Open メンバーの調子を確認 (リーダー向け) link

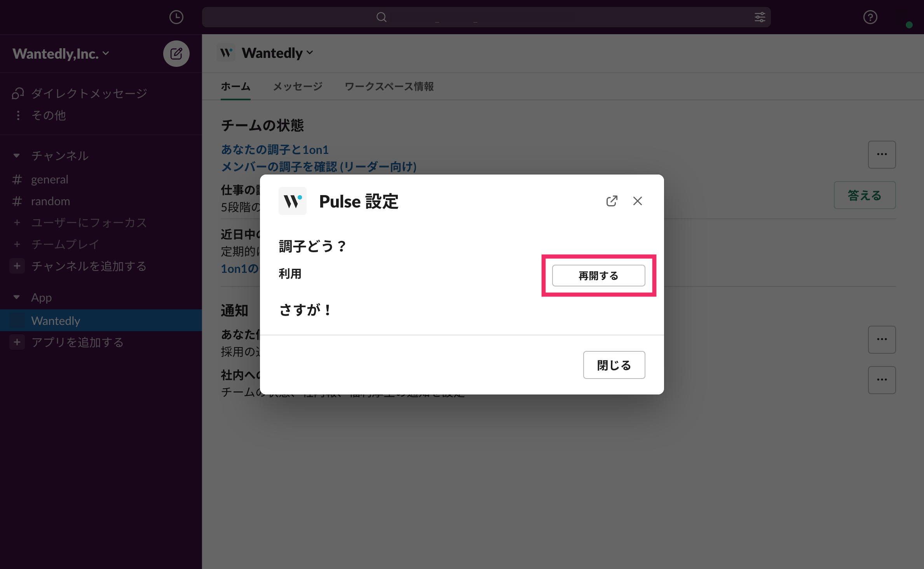pos(319,167)
